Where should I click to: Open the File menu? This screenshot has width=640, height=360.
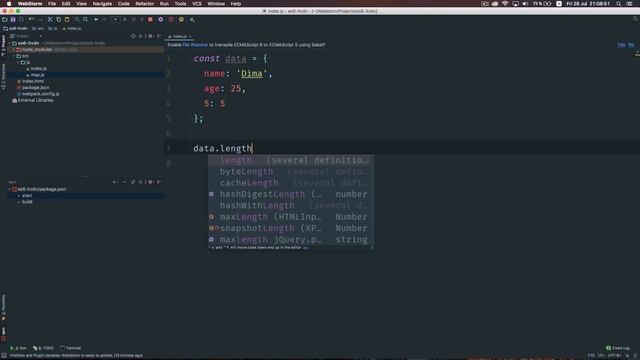[52, 4]
